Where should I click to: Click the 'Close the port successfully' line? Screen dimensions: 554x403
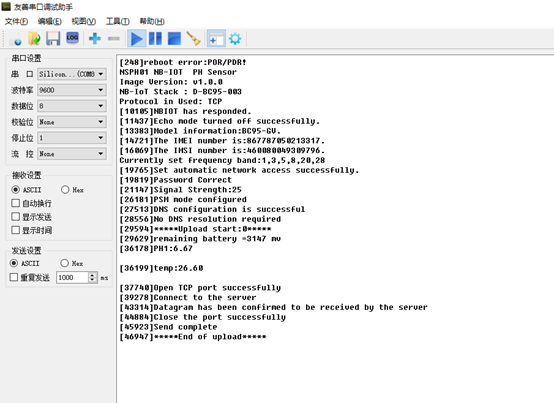click(x=202, y=317)
